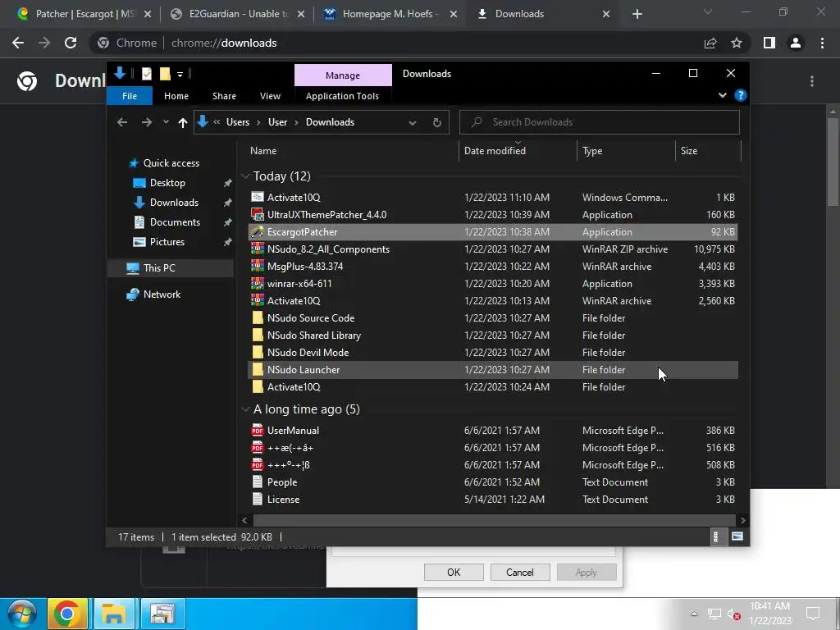Click Cancel in the dialog behind

519,572
